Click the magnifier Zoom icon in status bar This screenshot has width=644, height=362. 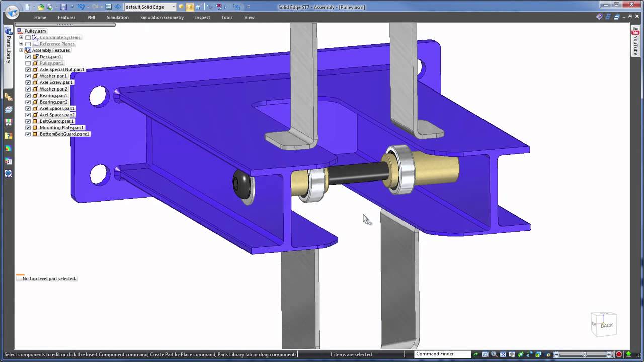click(x=494, y=354)
